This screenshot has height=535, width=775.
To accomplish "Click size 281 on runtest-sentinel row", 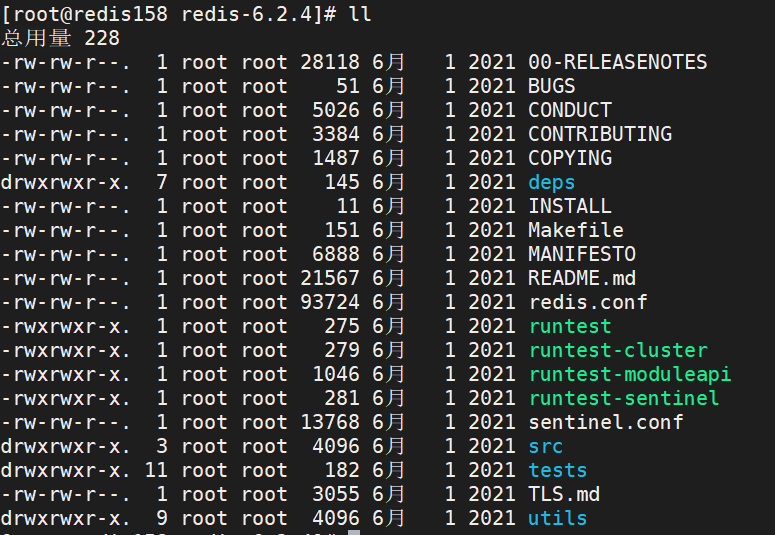I will coord(342,398).
